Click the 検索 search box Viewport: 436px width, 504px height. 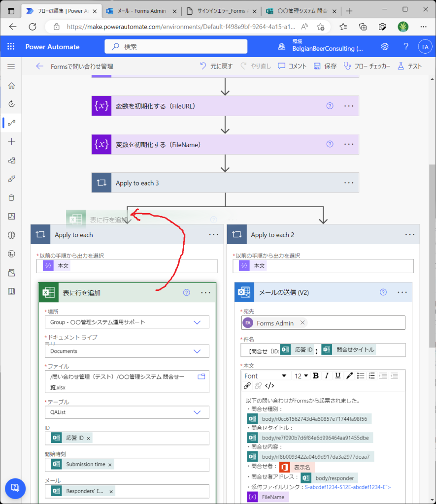pyautogui.click(x=176, y=47)
